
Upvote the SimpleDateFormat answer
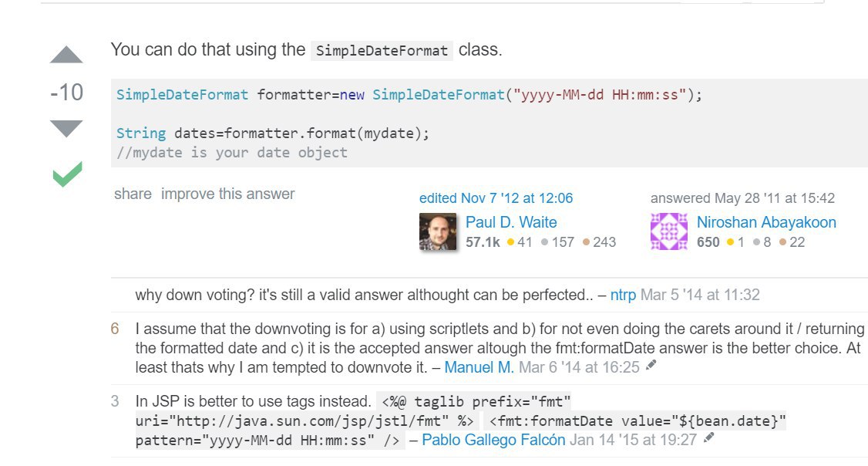click(x=66, y=56)
